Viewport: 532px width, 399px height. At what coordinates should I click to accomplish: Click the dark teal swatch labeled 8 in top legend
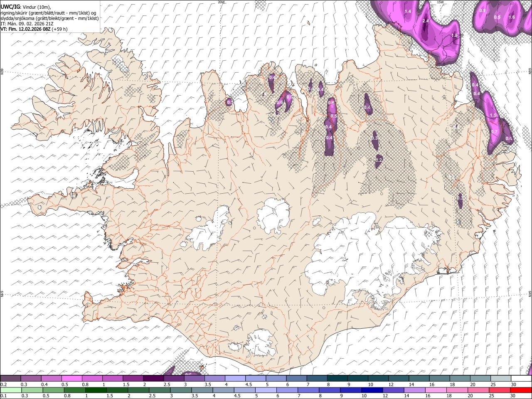[337, 379]
